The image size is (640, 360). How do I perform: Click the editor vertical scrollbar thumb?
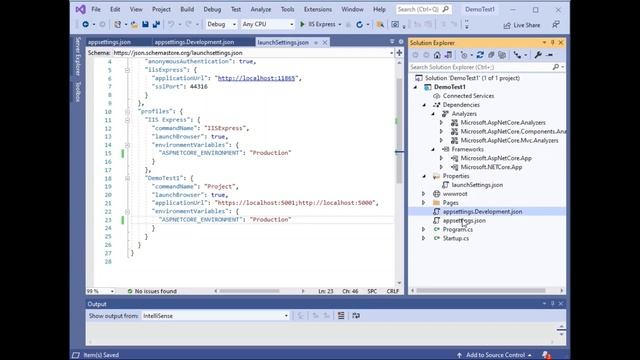click(x=399, y=131)
